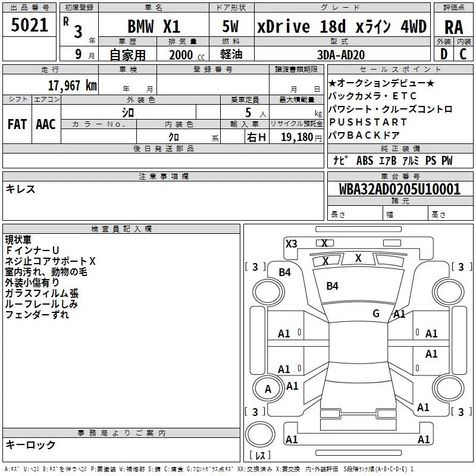Screen dimensions: 476x476
Task: Click the ABS equipment entry
Action: coord(365,161)
